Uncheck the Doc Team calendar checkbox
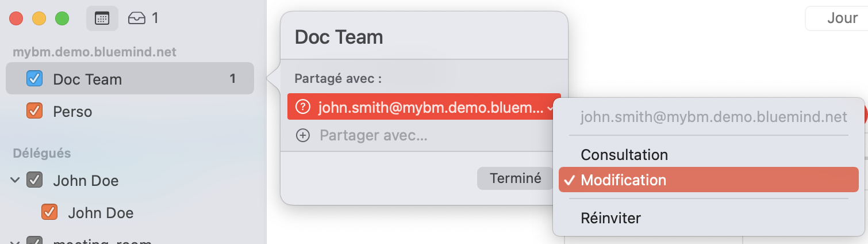 coord(34,78)
